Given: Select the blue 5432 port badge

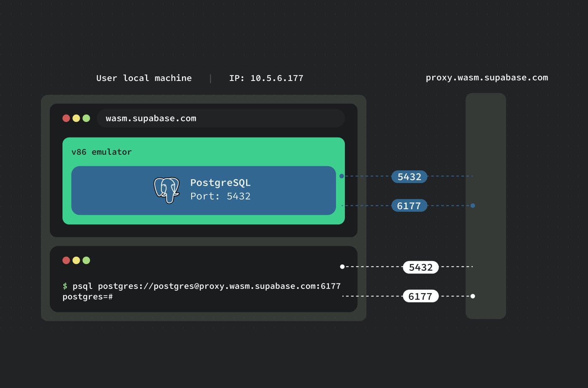Looking at the screenshot, I should [409, 177].
